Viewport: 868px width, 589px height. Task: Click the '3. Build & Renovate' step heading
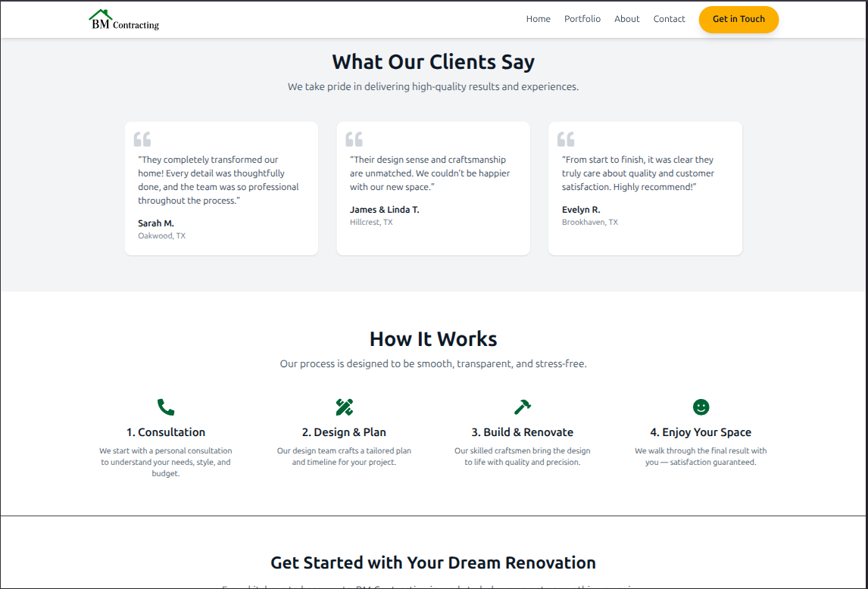click(523, 432)
